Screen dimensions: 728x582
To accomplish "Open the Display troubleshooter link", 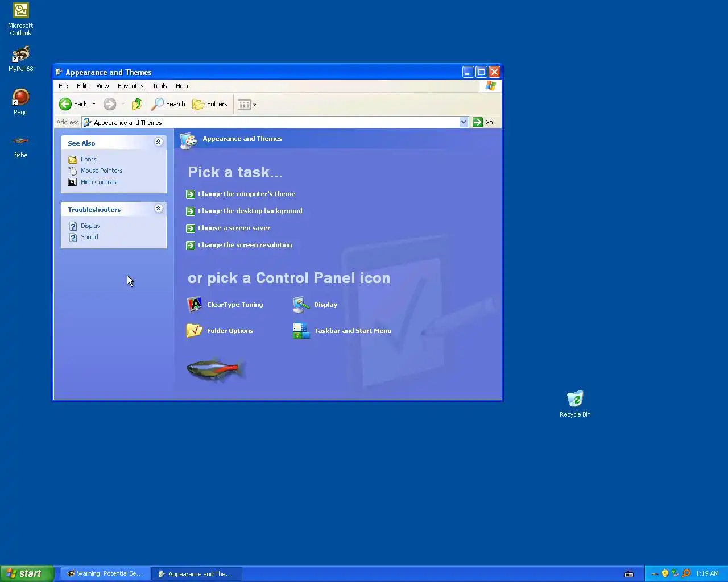I will [x=90, y=226].
